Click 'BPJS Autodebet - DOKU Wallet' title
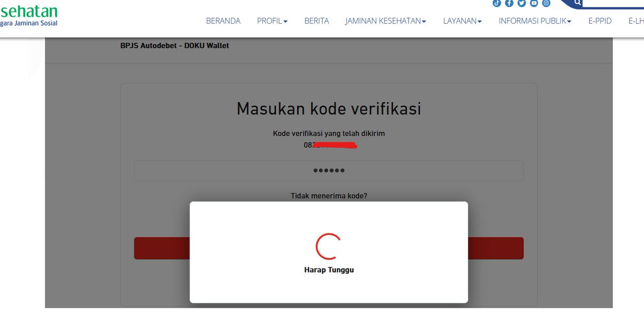The height and width of the screenshot is (333, 644). [x=175, y=46]
